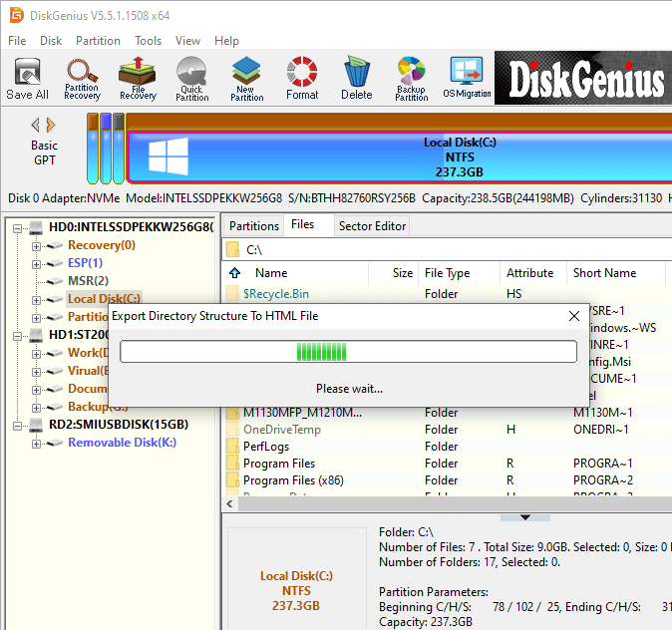Create a New Partition from toolbar
672x630 pixels.
[246, 78]
